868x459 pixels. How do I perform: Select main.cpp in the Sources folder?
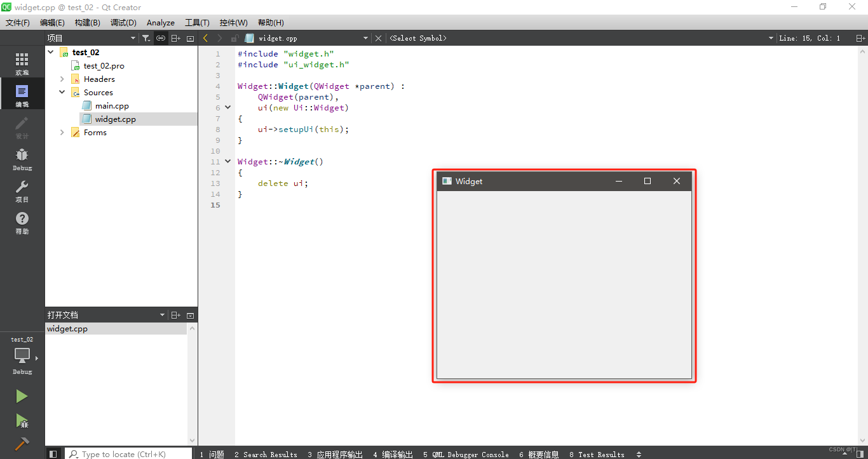(111, 106)
